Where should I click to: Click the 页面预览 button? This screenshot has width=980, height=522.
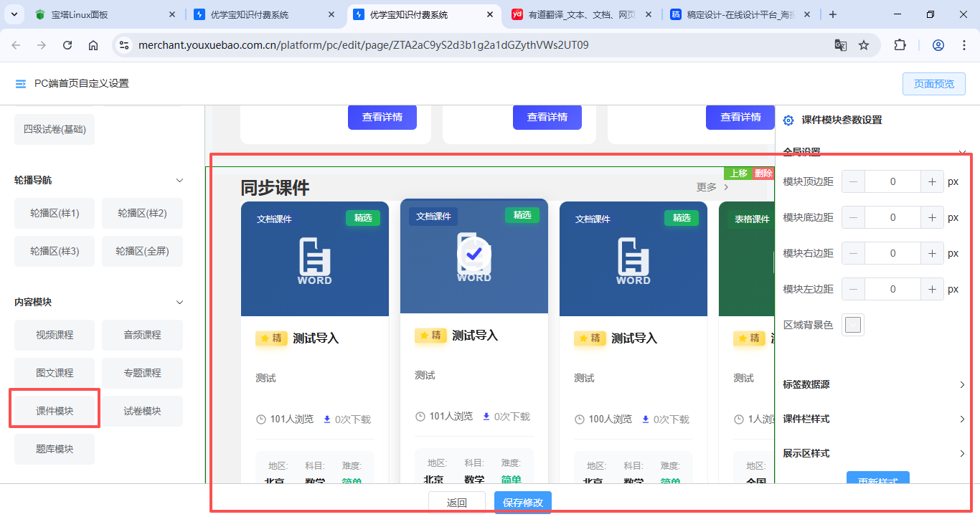(933, 84)
